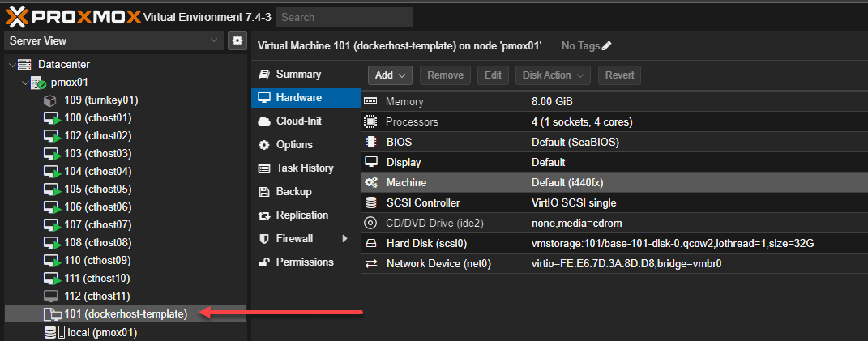Collapse the pmox01 node tree
Viewport: 868px width, 341px height.
click(x=24, y=83)
